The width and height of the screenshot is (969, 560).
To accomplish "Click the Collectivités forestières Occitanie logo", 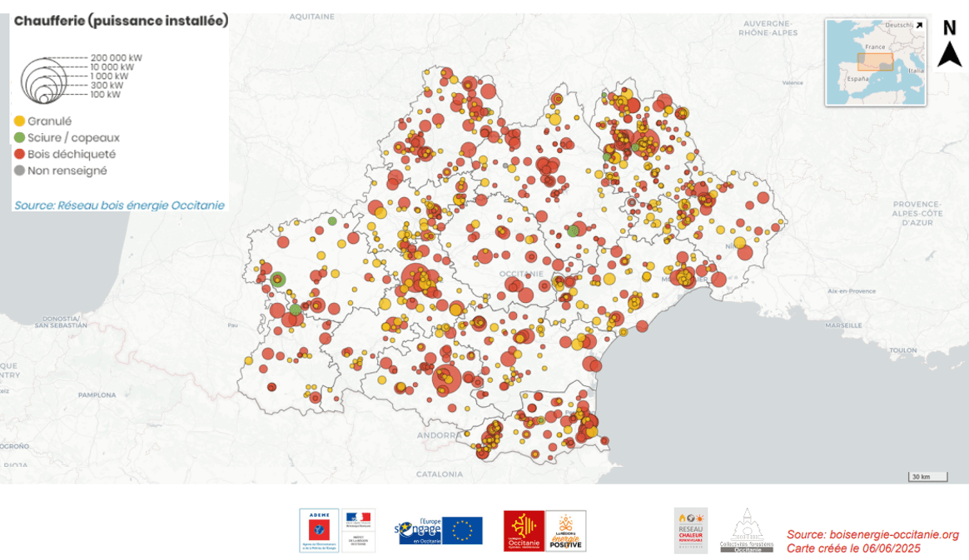I will coord(746,531).
